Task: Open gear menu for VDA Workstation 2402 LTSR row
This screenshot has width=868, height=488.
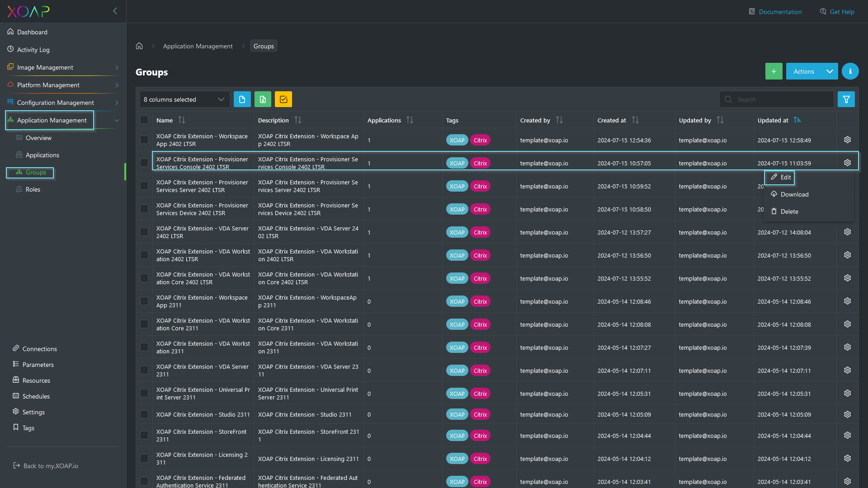Action: tap(847, 255)
